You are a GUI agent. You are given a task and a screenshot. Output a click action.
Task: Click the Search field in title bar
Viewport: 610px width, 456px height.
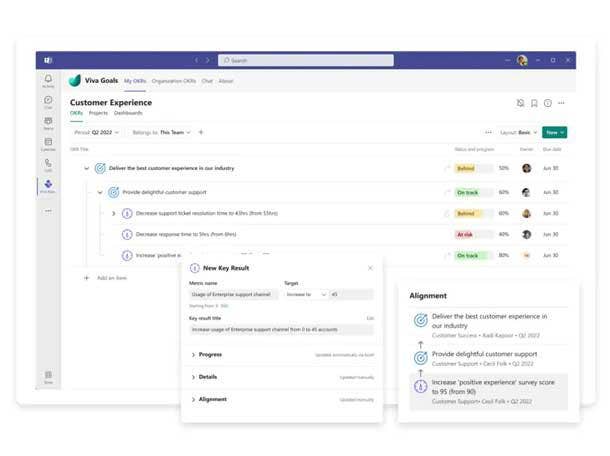[305, 61]
